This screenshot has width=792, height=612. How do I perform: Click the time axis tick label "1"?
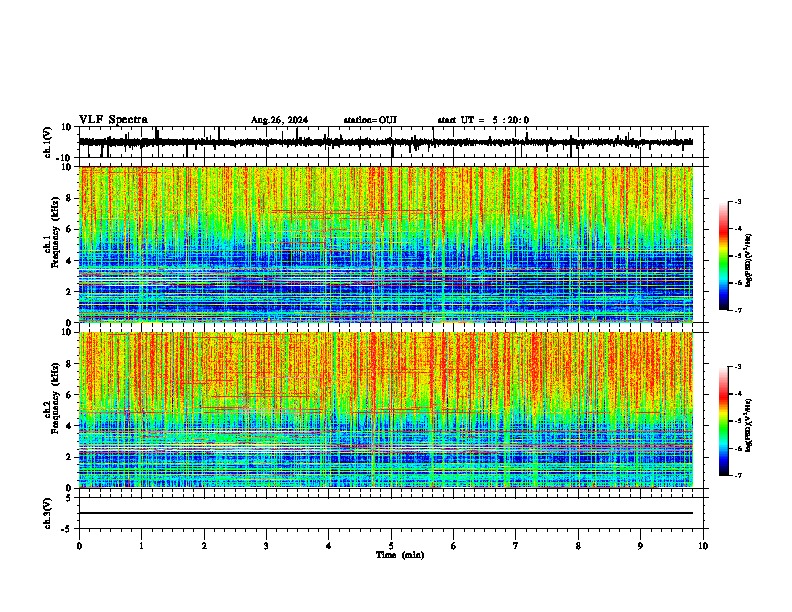coord(141,546)
